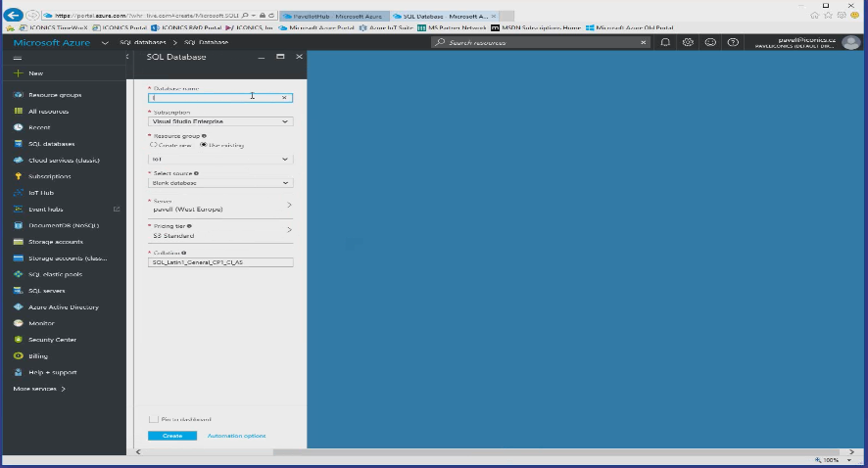Select the Create new radio button
Screen dimensions: 868x468
point(154,145)
